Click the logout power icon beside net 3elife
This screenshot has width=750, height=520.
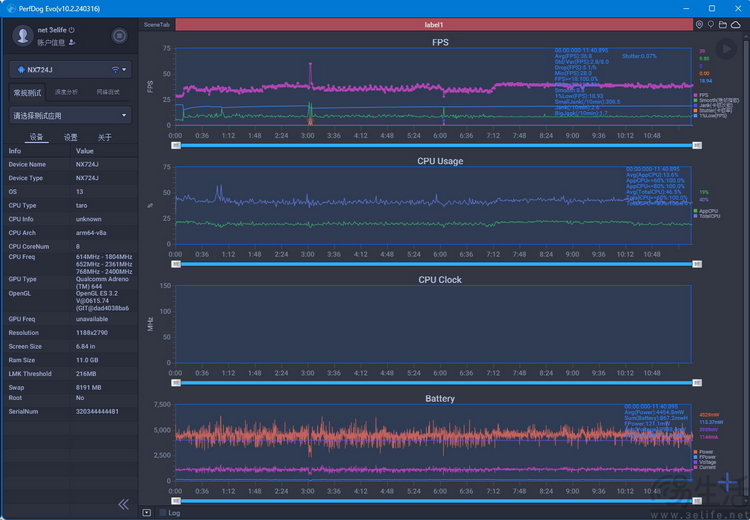tap(72, 30)
